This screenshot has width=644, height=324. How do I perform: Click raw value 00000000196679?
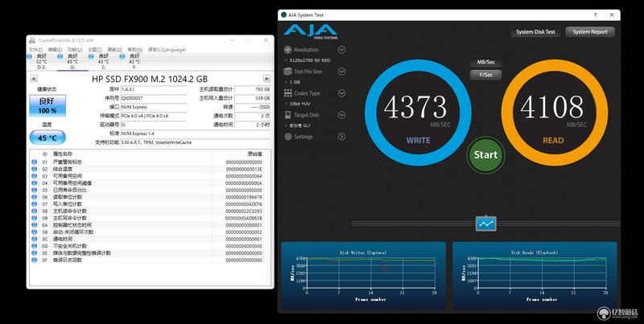244,197
